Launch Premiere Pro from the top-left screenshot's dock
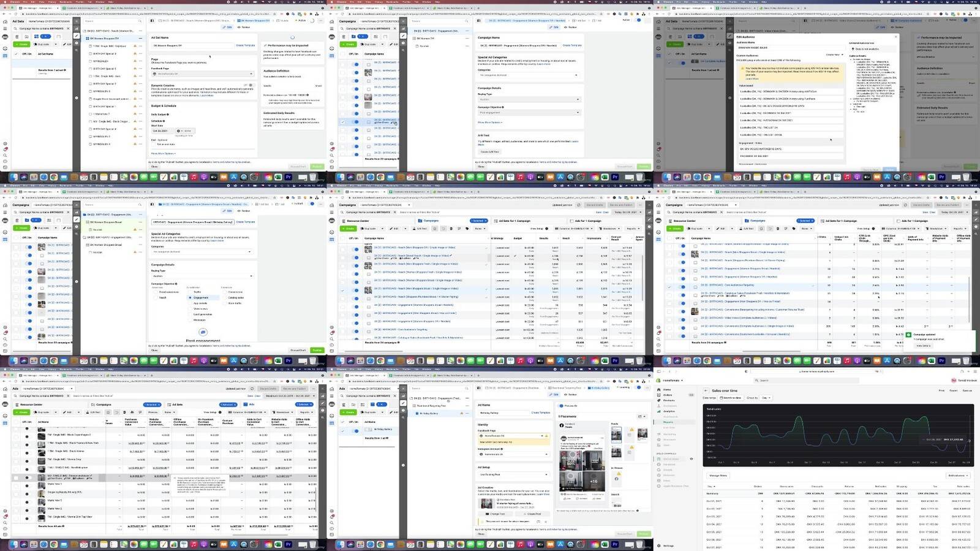 [x=288, y=177]
